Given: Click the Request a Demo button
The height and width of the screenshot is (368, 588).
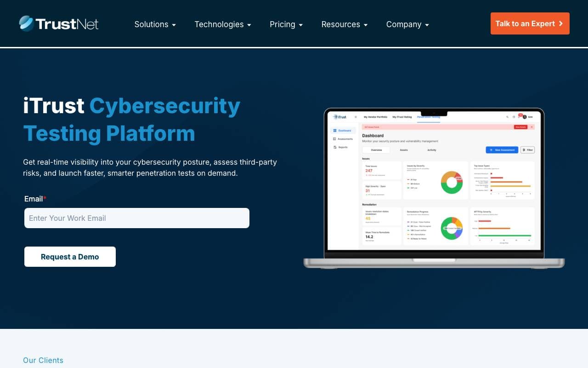Looking at the screenshot, I should (70, 257).
